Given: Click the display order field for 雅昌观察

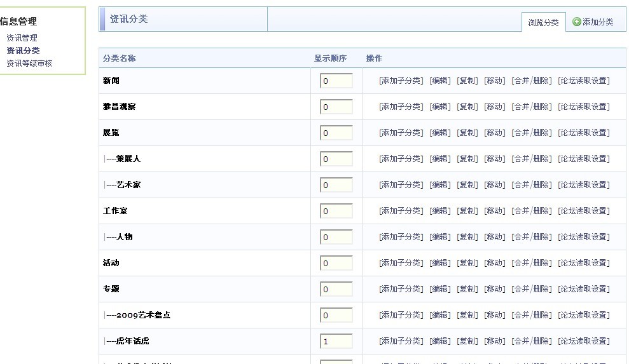Looking at the screenshot, I should 336,107.
